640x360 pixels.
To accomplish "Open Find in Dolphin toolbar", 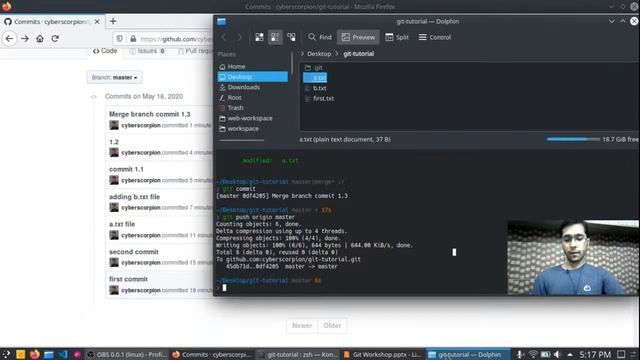I will pos(320,37).
